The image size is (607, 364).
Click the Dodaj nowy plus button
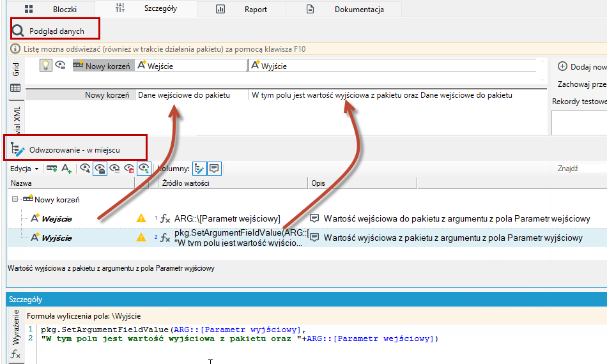(x=562, y=66)
